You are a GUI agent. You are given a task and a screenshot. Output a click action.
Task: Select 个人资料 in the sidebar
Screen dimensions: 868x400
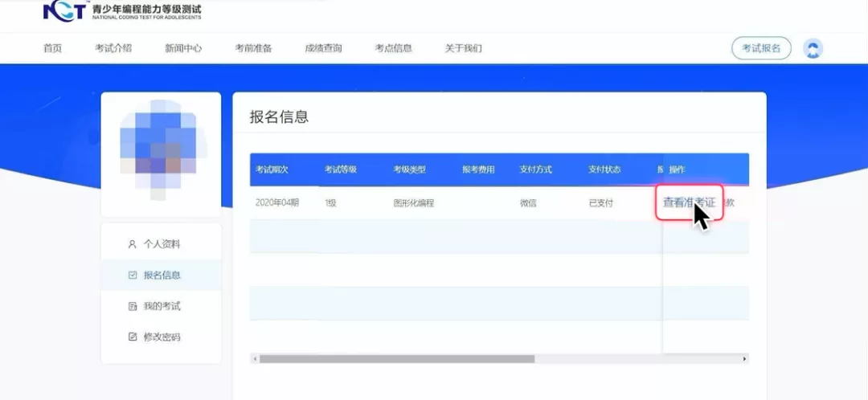click(161, 244)
